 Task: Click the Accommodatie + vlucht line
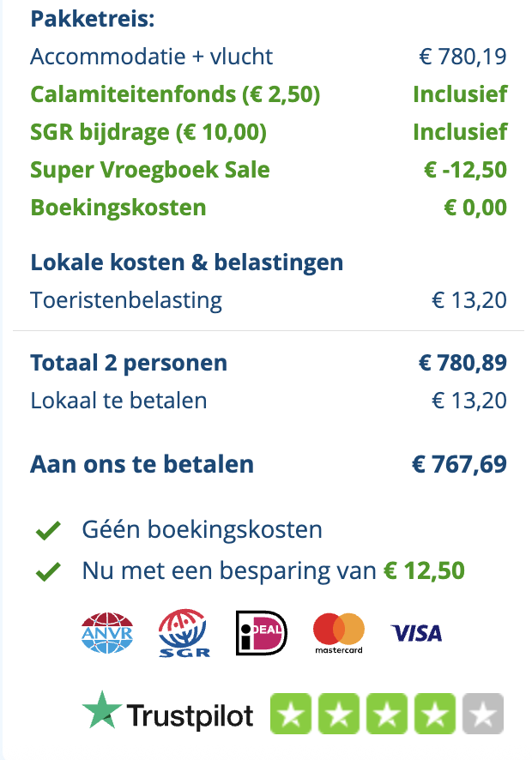pyautogui.click(x=152, y=57)
